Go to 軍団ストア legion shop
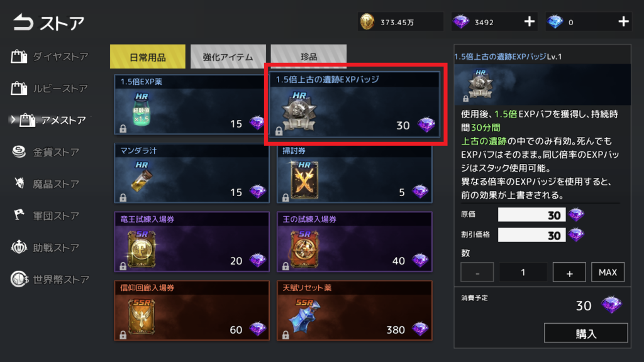Viewport: 644px width, 362px height. (x=45, y=216)
